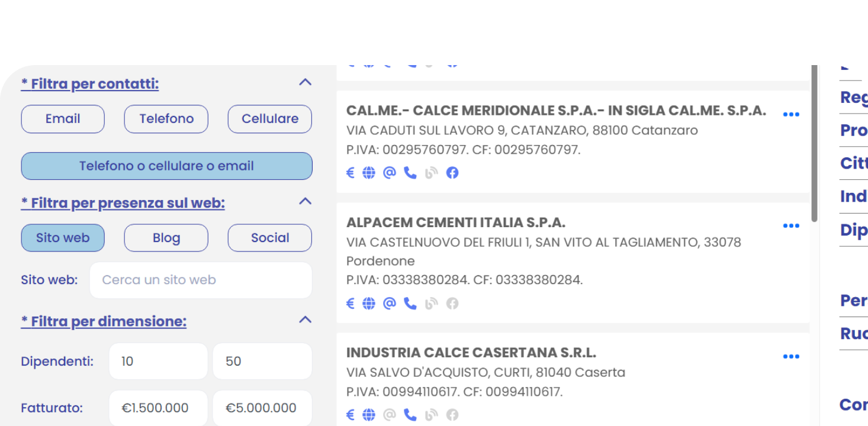Click blog icon for Alpacem Cementi Italia
This screenshot has width=868, height=426.
coord(432,304)
